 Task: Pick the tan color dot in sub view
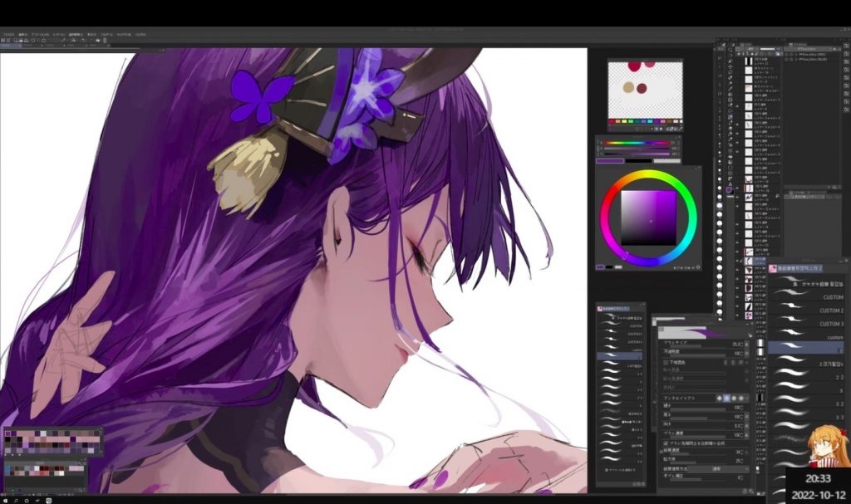coord(629,87)
